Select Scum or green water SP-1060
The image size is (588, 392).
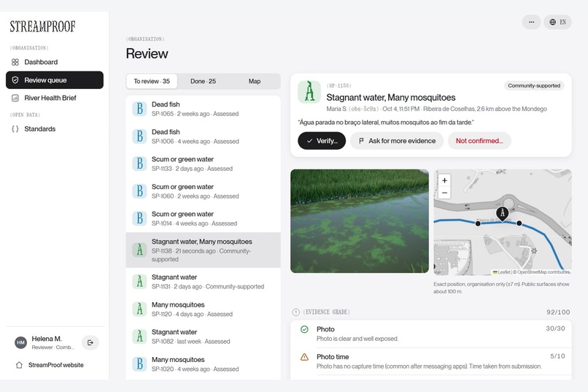[x=204, y=191]
